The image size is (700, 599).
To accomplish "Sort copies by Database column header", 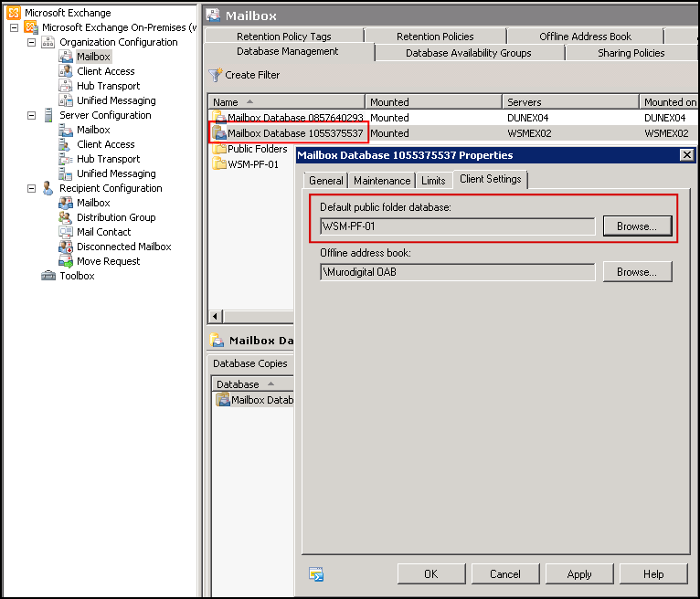I will click(x=252, y=384).
